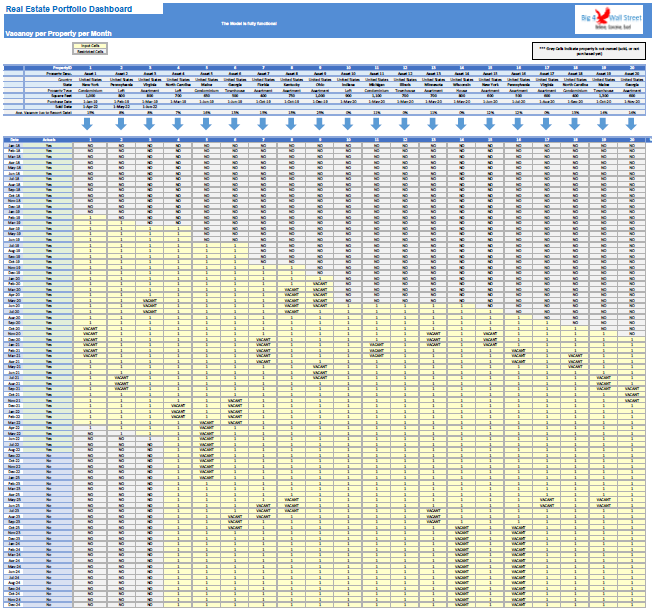Select the Actuals column header in vacancy table
652x613 pixels.
(49, 140)
